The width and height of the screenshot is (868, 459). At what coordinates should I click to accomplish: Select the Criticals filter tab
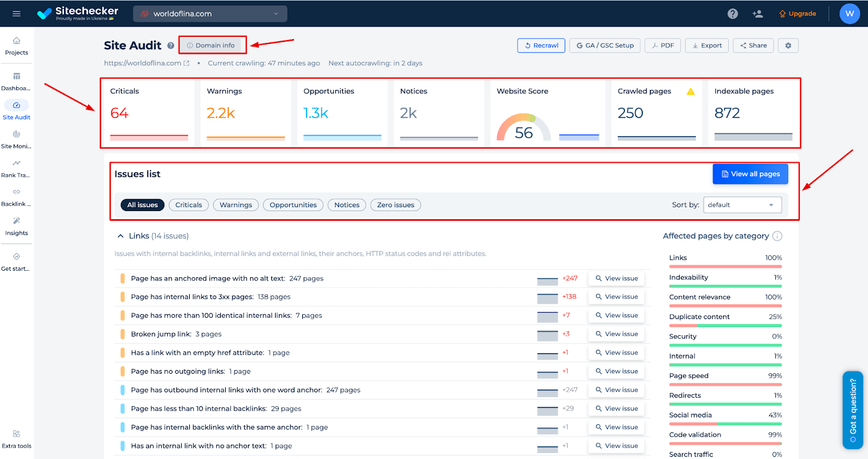(189, 205)
